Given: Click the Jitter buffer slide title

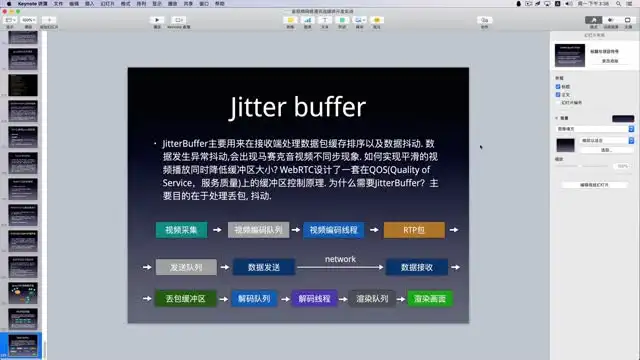Looking at the screenshot, I should pyautogui.click(x=298, y=107).
